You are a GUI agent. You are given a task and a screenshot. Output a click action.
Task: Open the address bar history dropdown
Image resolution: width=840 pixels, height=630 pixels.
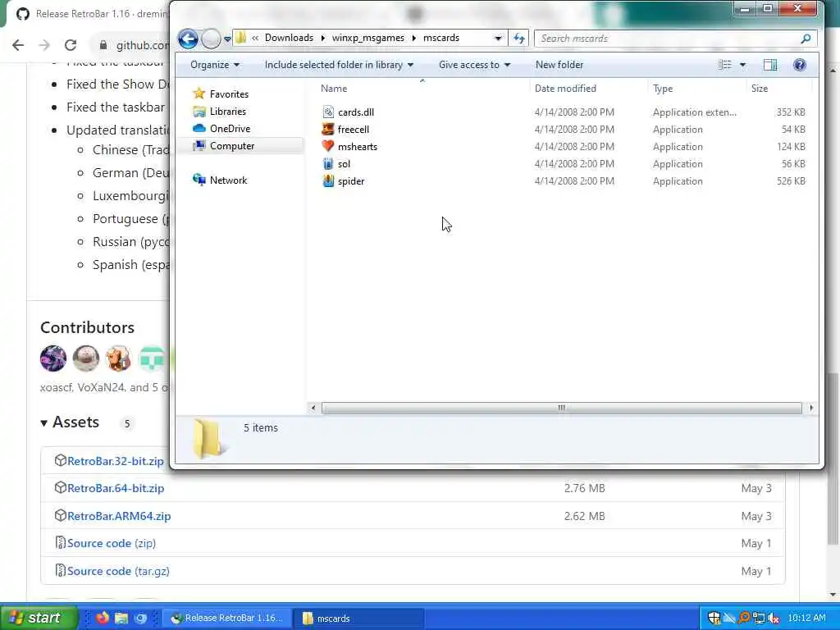click(498, 38)
